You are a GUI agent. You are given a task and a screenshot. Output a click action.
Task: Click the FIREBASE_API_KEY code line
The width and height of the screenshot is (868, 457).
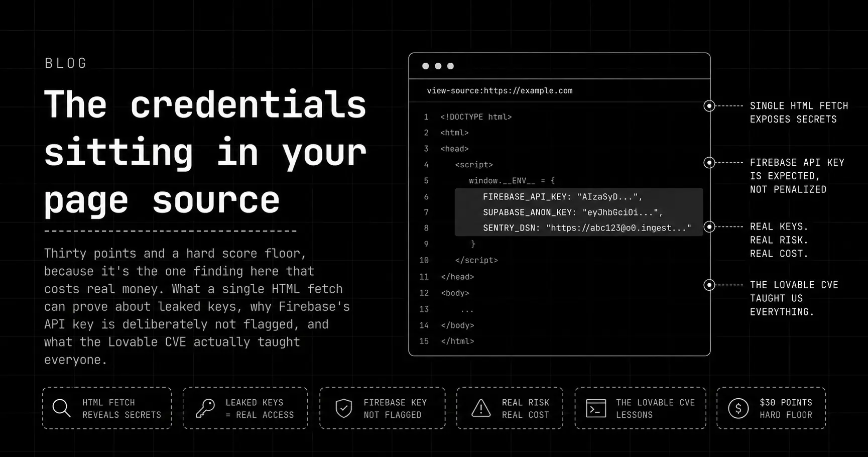click(563, 197)
